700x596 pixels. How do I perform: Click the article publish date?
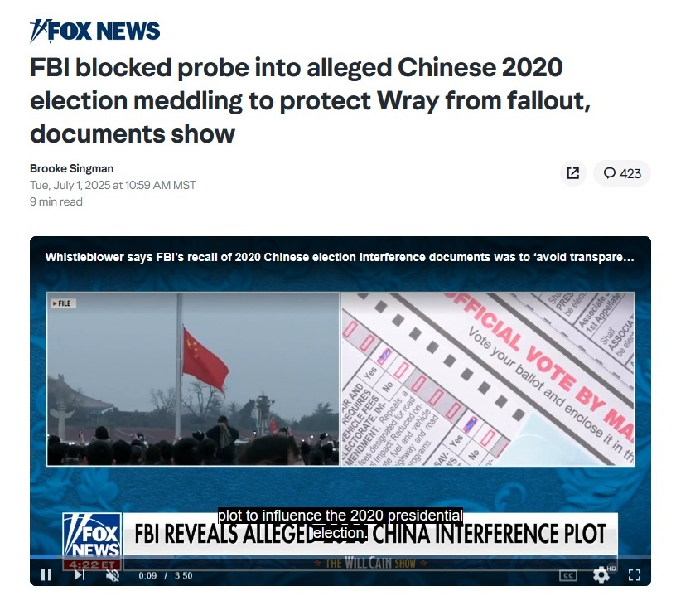[x=113, y=185]
